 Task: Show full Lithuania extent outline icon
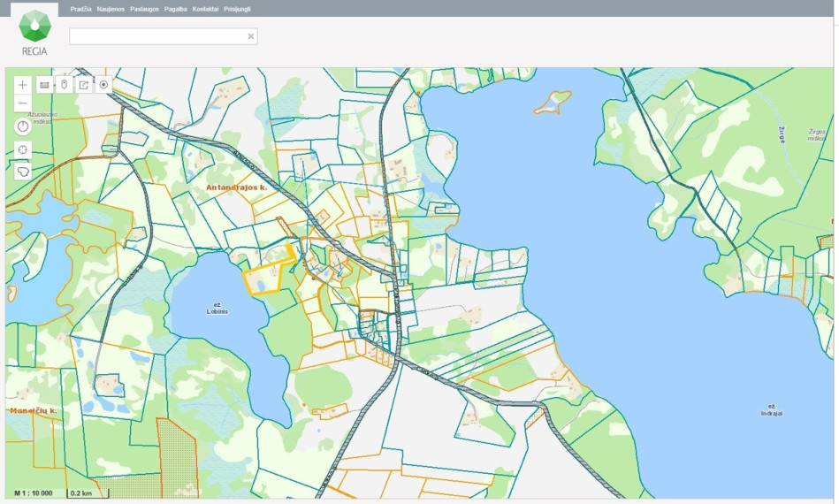click(x=22, y=172)
